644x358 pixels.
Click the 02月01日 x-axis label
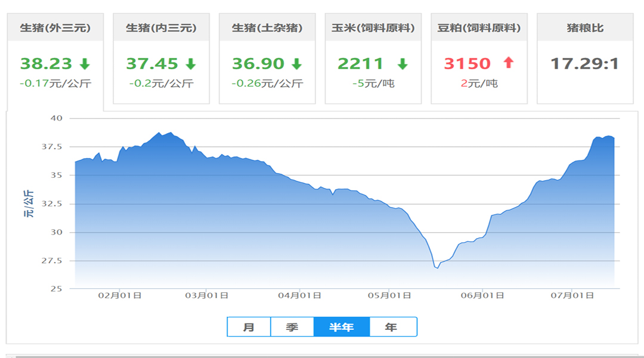click(119, 295)
